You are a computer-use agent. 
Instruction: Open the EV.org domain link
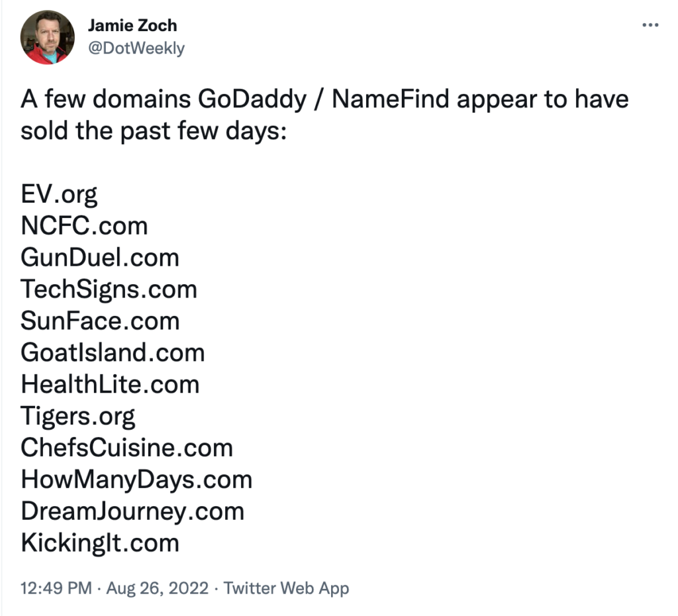(59, 195)
